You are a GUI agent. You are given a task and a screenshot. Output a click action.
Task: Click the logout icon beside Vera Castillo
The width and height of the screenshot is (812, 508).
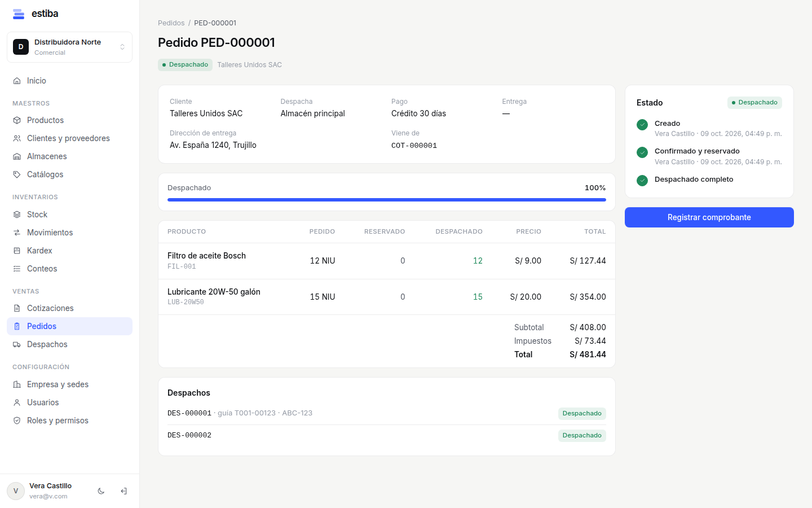tap(123, 491)
